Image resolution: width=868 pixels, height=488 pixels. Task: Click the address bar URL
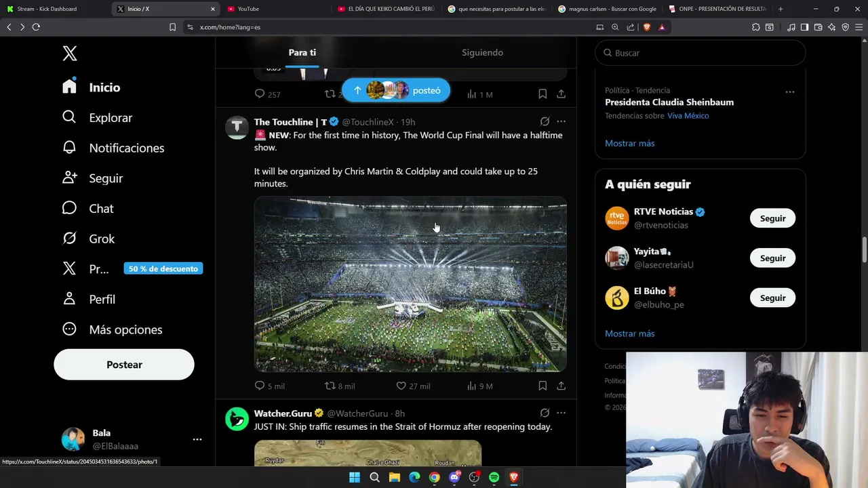tap(230, 27)
